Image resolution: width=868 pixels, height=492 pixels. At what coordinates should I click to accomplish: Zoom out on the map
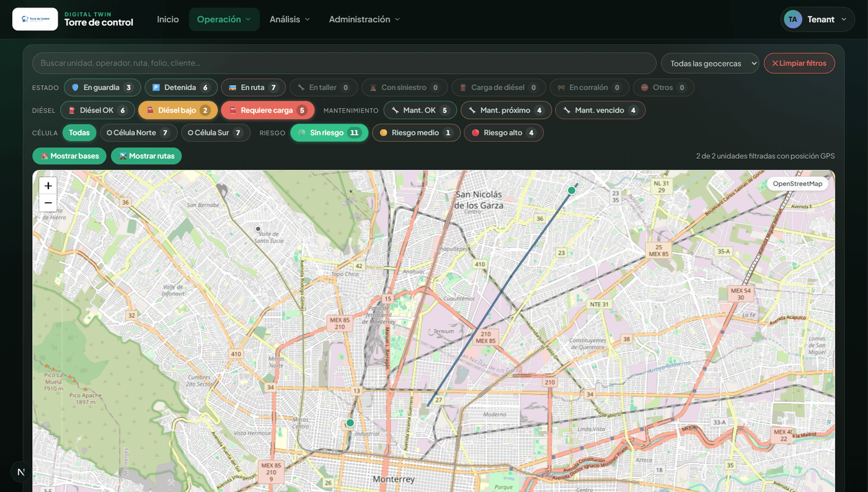click(x=48, y=203)
